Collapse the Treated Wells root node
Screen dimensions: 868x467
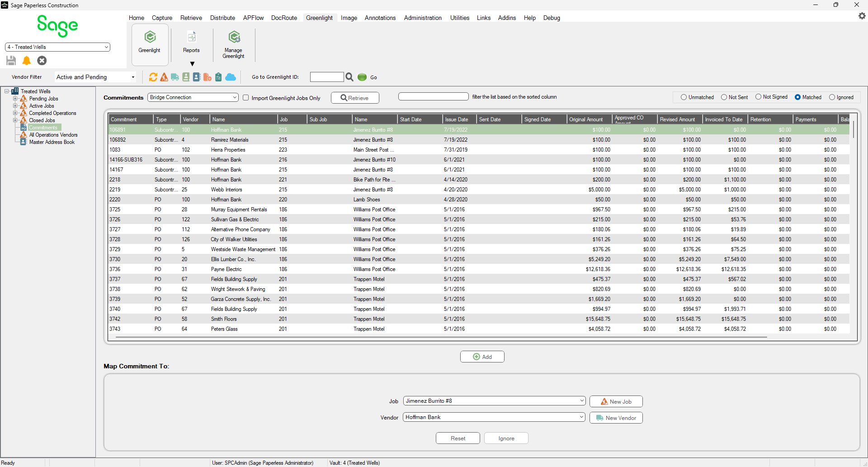(x=7, y=91)
